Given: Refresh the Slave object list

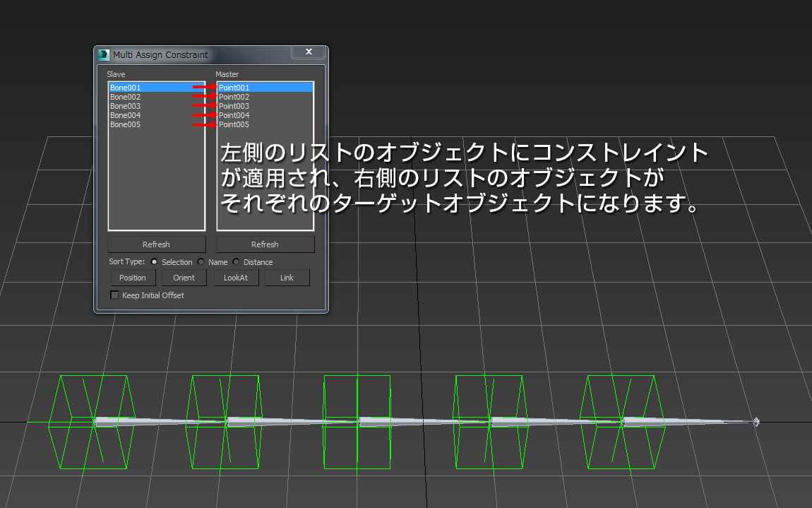Looking at the screenshot, I should tap(156, 244).
